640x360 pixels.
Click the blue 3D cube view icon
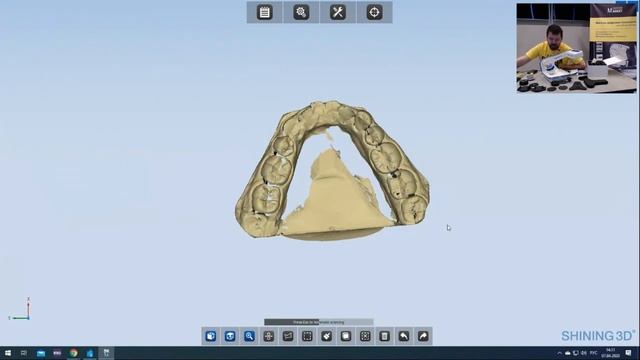(211, 336)
